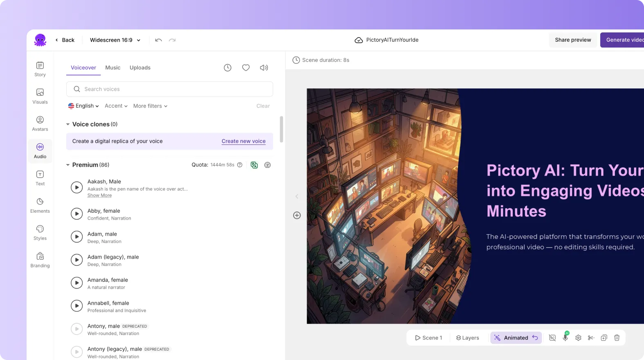
Task: Open the Accent filter dropdown
Action: [116, 106]
